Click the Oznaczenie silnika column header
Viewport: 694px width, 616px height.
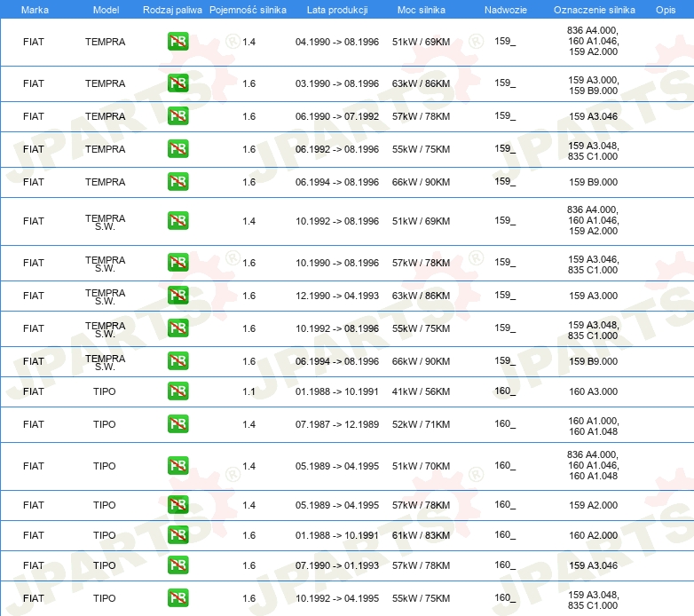tap(594, 10)
